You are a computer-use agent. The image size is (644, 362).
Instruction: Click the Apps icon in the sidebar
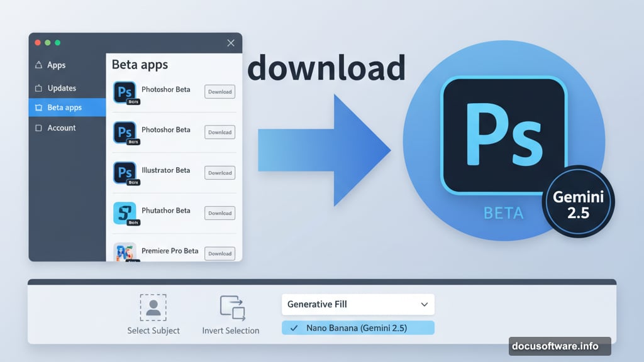tap(39, 65)
